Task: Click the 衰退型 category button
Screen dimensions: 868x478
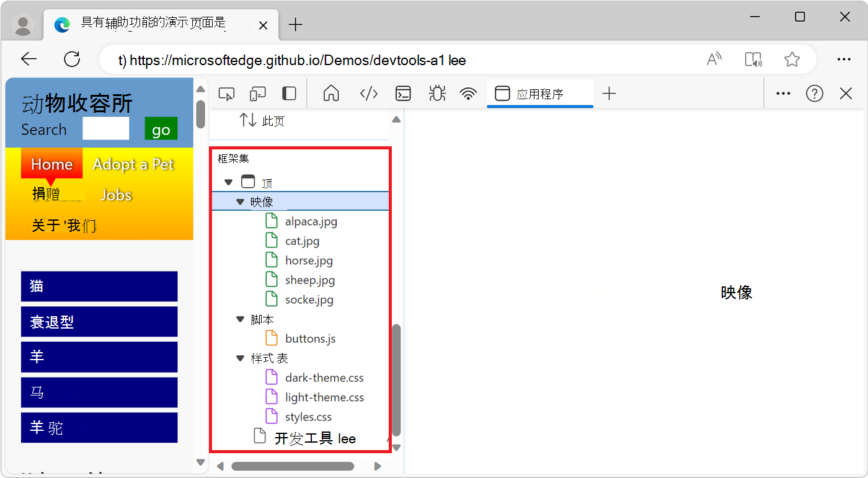Action: pos(99,322)
